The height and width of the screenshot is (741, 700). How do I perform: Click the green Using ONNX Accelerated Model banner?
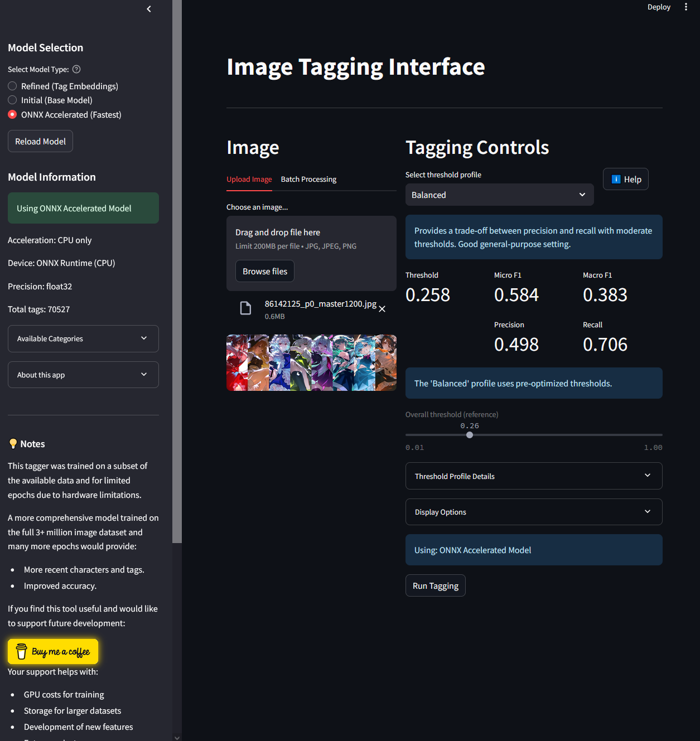(x=83, y=208)
